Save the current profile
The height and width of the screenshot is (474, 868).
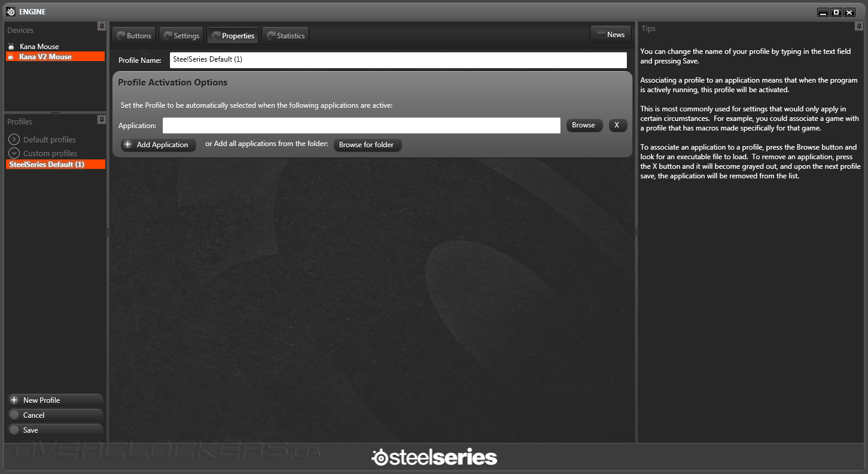[55, 430]
